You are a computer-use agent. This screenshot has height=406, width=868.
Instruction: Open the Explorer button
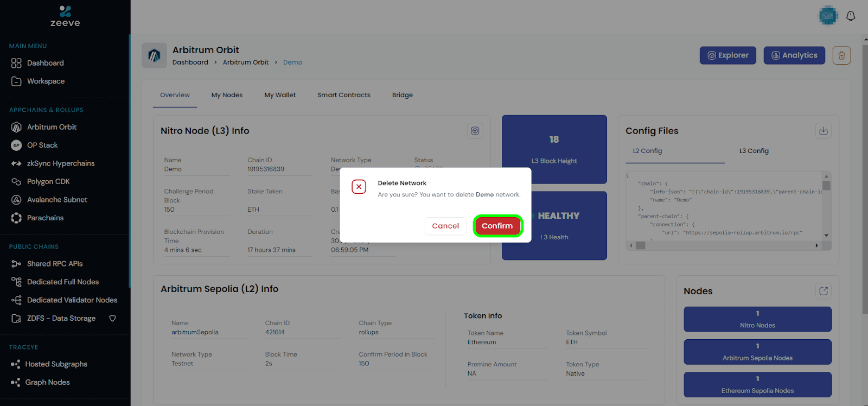click(727, 55)
